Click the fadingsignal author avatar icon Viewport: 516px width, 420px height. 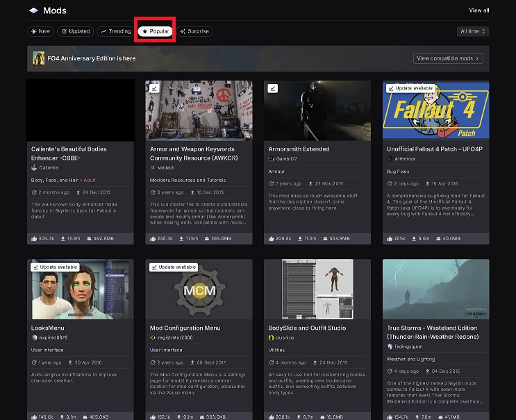pyautogui.click(x=390, y=347)
